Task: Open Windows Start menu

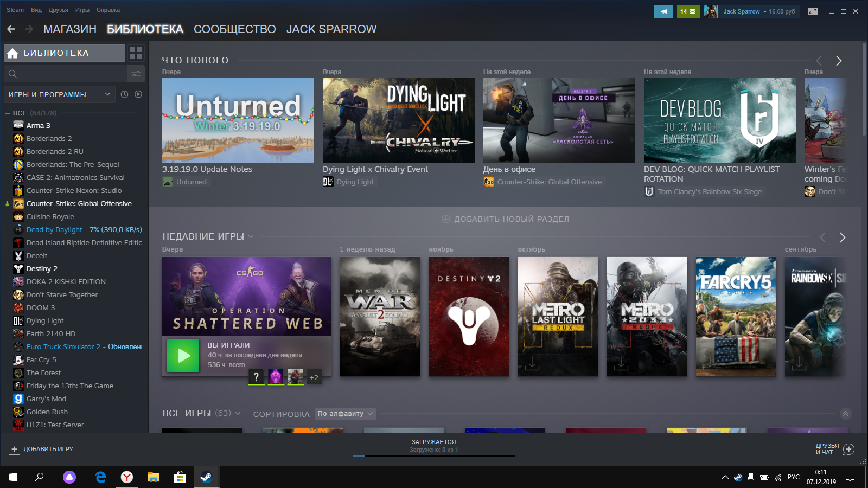Action: click(13, 477)
